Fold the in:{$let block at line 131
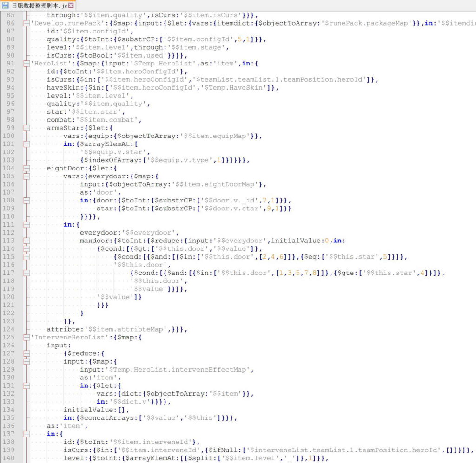 point(26,385)
